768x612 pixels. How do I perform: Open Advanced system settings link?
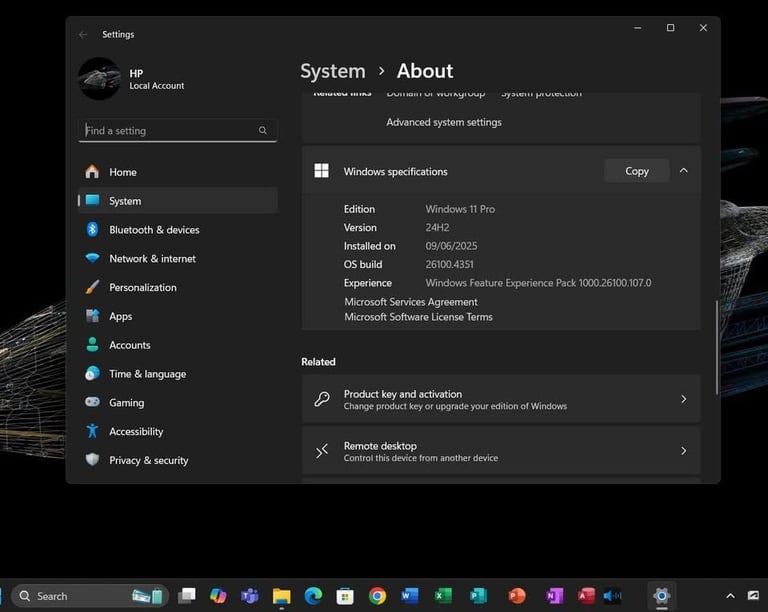444,122
